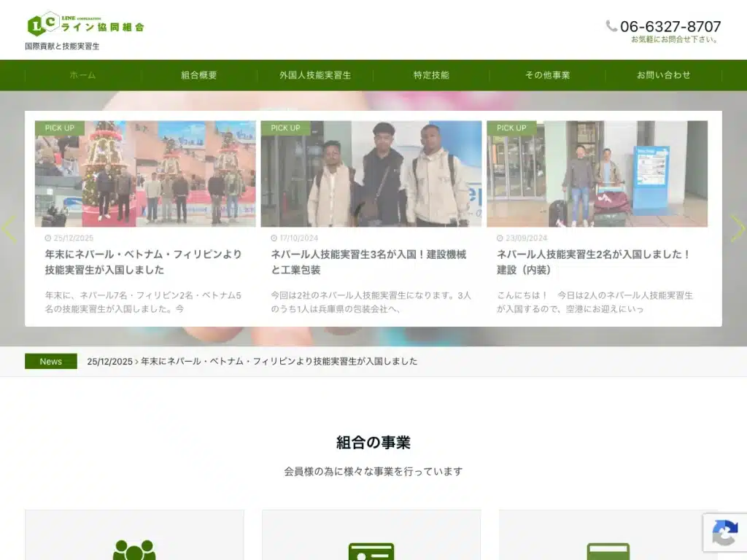Click the LC ライン協同組合 logo
This screenshot has height=560, width=747.
86,24
